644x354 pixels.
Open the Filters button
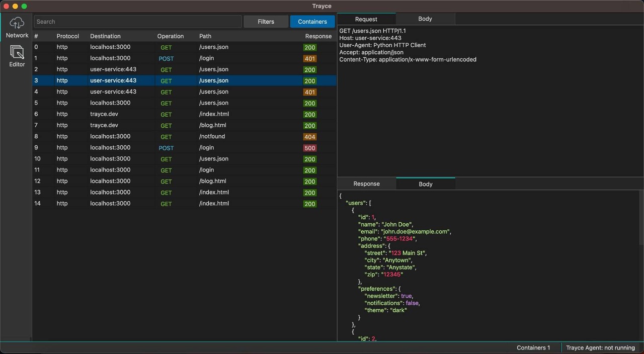pyautogui.click(x=266, y=22)
